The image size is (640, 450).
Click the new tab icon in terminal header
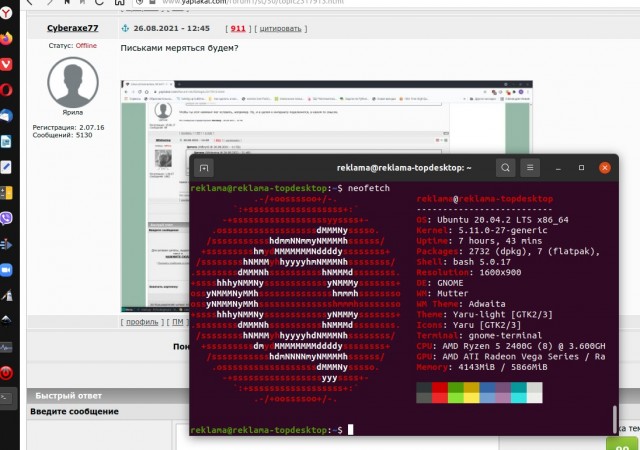(204, 168)
